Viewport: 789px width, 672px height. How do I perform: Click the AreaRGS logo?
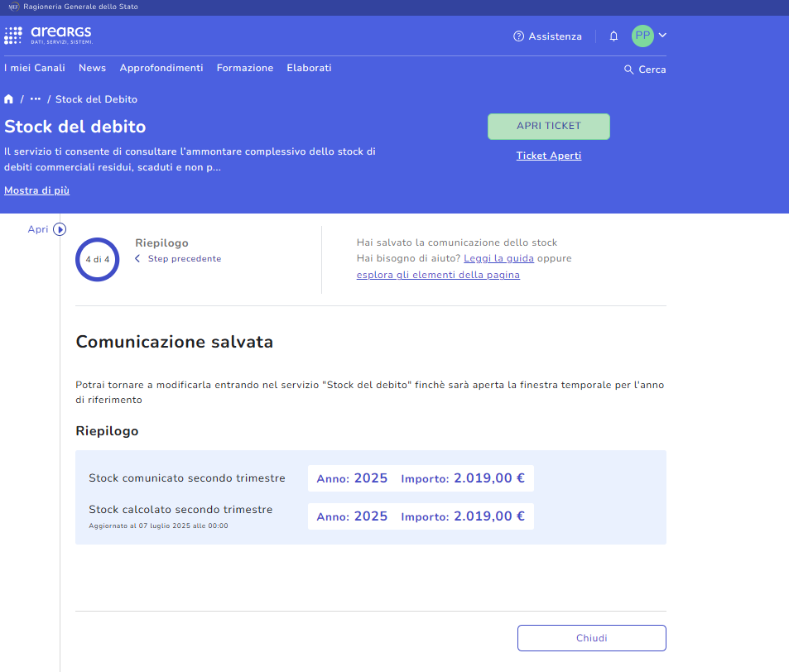[48, 36]
